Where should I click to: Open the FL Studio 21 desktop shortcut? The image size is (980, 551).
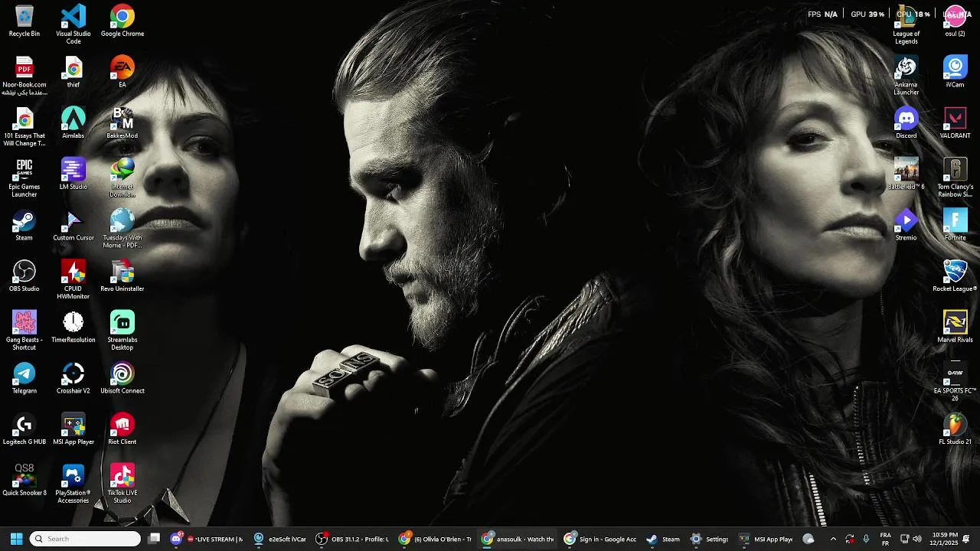955,429
